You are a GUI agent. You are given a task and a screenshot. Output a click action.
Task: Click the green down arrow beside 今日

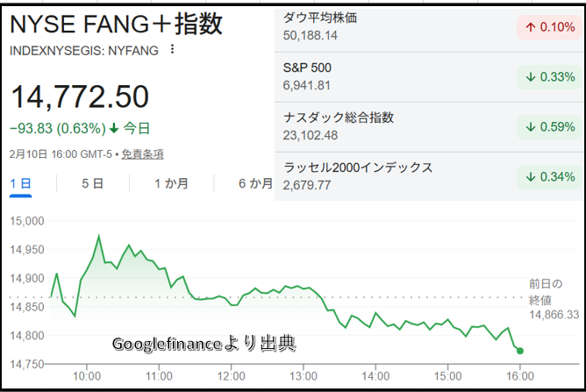tap(113, 128)
